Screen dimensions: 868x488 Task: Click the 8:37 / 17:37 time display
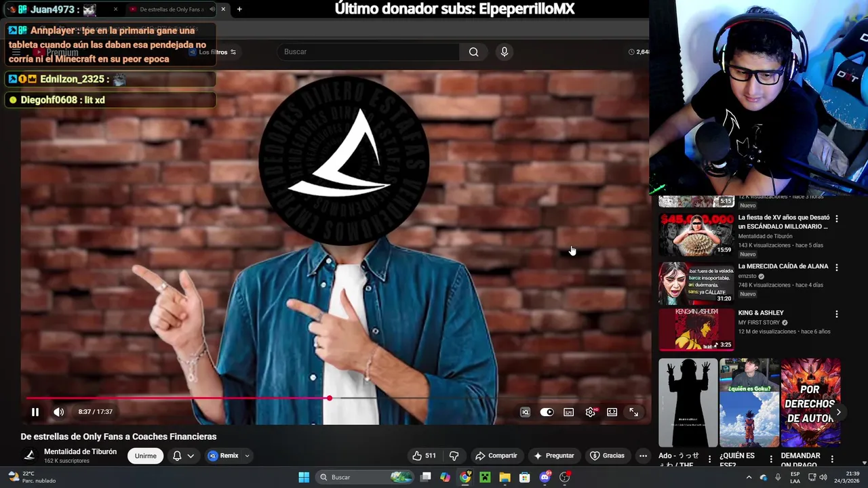click(x=95, y=411)
